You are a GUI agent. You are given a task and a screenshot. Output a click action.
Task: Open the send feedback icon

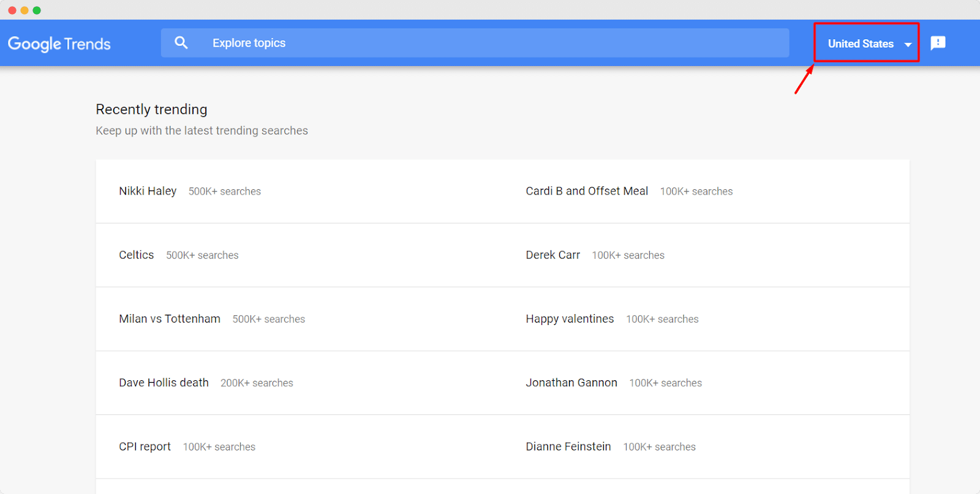tap(938, 43)
